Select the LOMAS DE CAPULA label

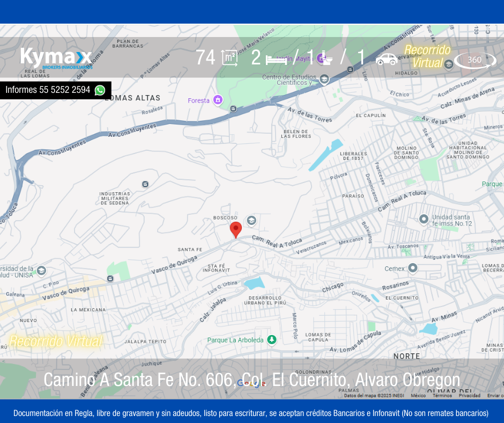[x=318, y=337]
